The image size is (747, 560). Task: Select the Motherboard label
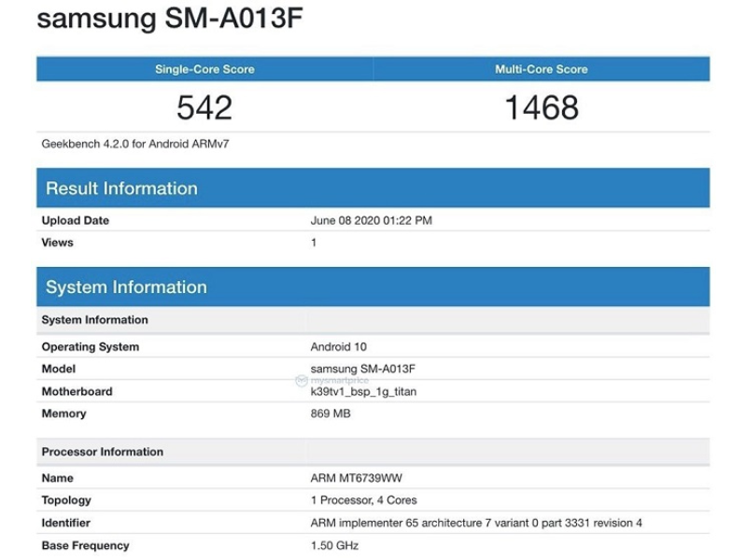coord(78,391)
